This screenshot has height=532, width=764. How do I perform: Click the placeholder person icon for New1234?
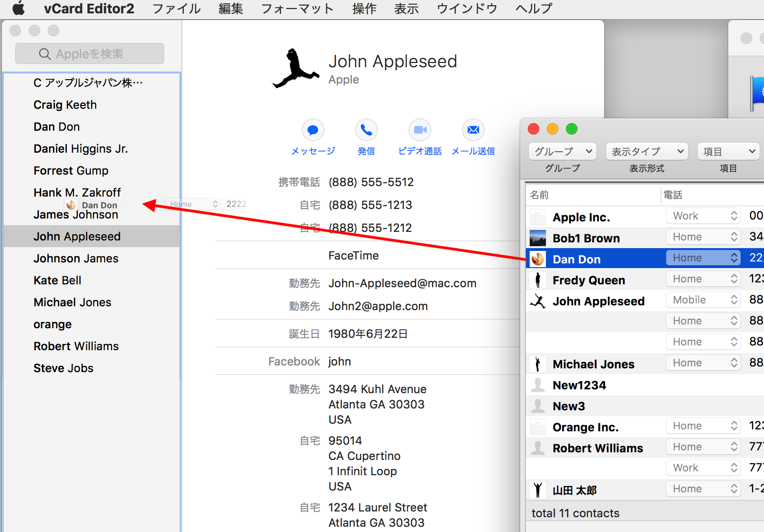pos(538,385)
